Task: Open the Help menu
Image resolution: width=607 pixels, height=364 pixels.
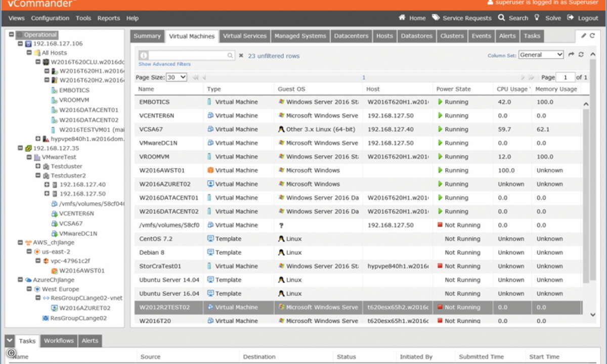Action: (133, 18)
